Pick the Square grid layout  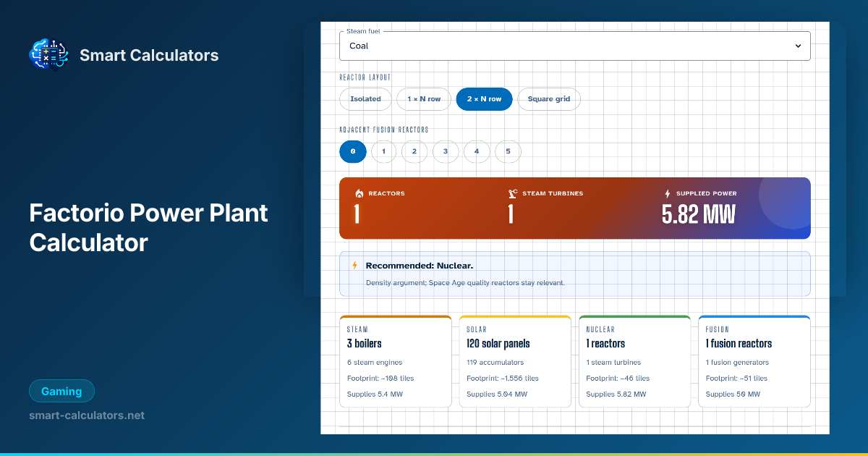[x=549, y=99]
